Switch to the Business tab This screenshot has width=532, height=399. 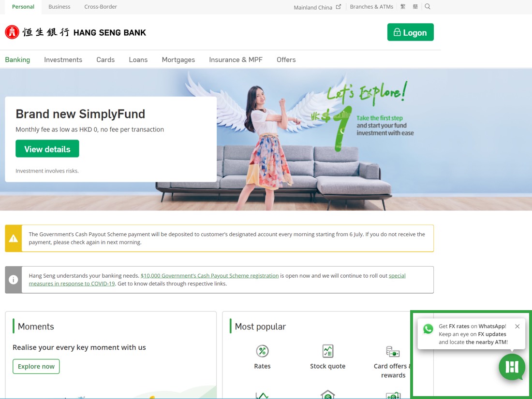pos(59,7)
